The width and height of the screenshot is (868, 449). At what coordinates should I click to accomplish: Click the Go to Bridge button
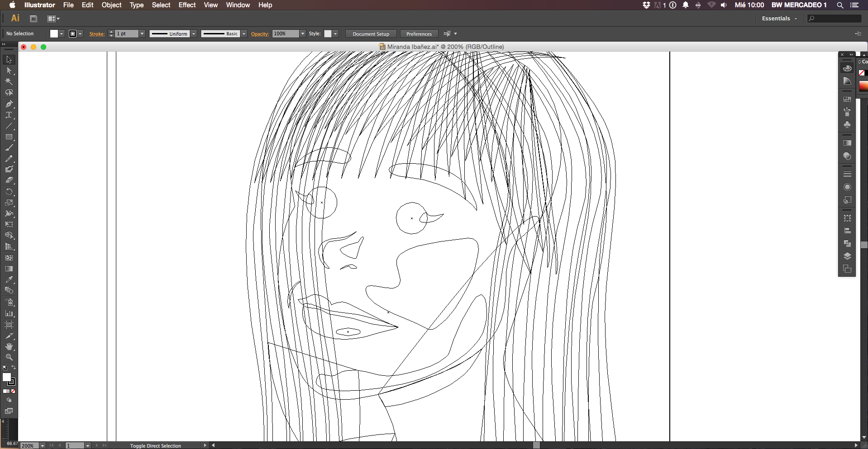33,19
